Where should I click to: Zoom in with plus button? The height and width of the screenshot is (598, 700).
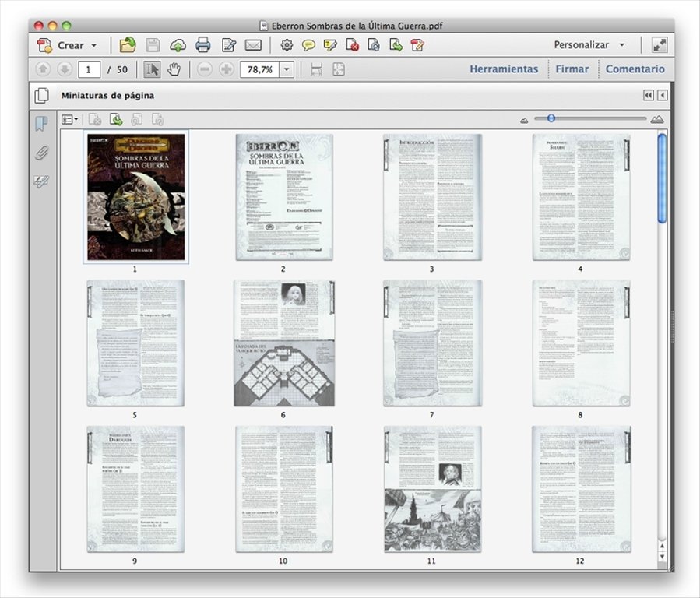click(227, 69)
